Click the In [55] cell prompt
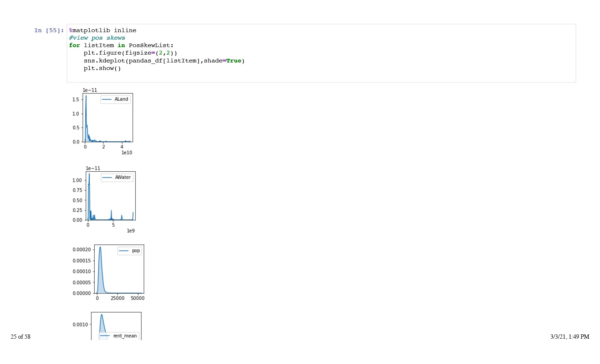 tap(49, 31)
